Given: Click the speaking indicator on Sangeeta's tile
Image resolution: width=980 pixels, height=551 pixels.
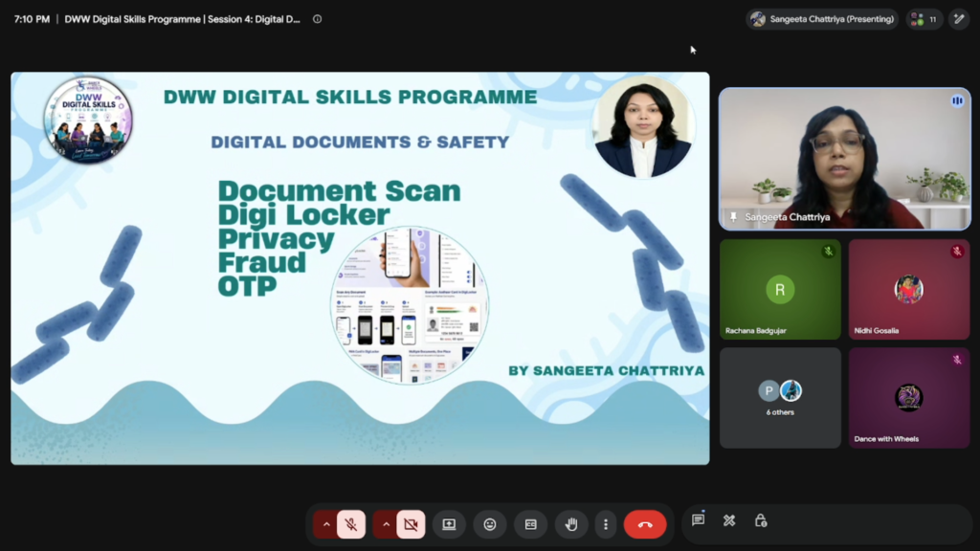Looking at the screenshot, I should coord(957,100).
